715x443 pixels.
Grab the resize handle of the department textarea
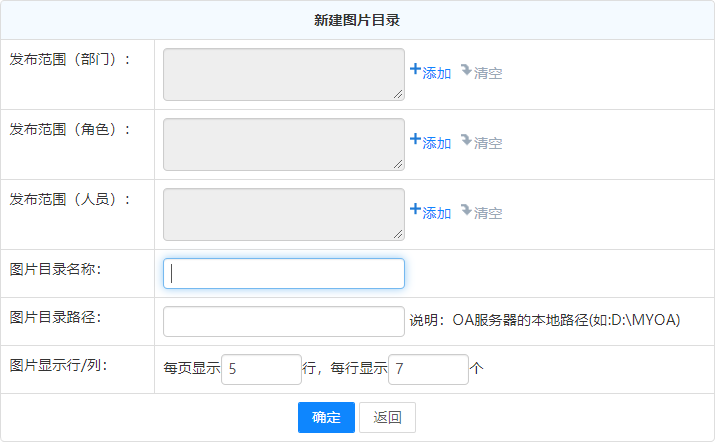click(399, 95)
